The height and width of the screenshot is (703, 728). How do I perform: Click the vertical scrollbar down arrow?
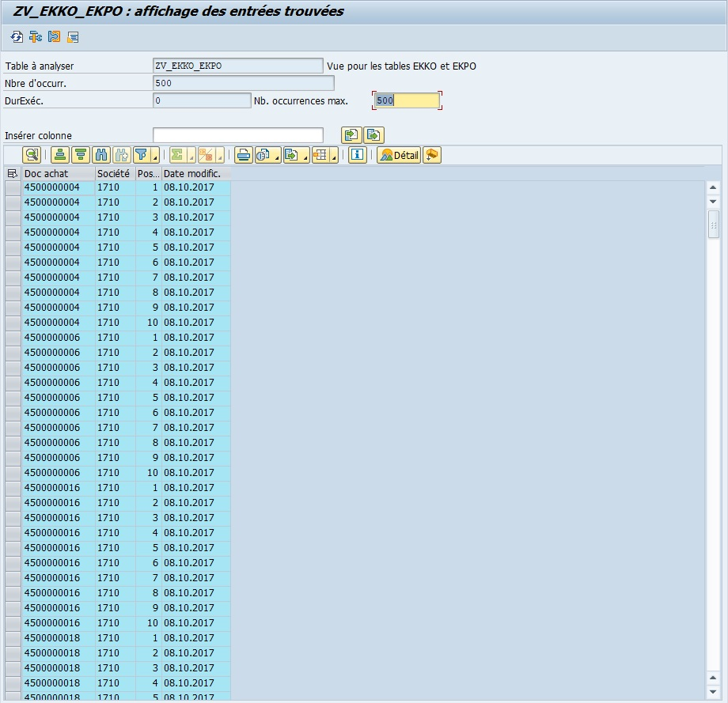(713, 202)
